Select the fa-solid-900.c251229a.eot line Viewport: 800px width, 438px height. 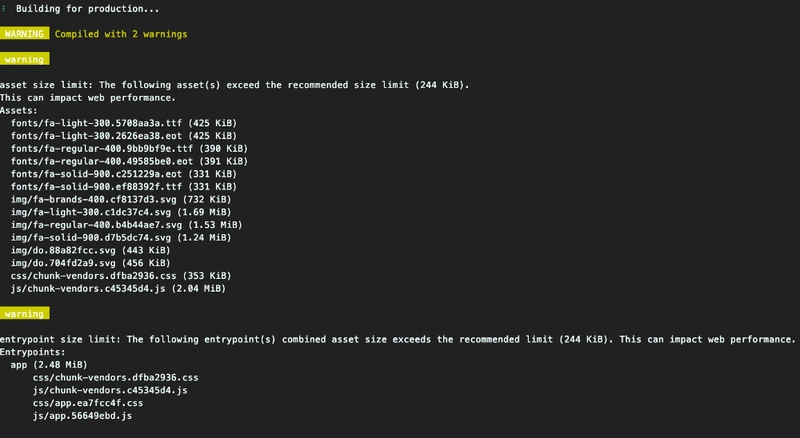click(x=124, y=174)
